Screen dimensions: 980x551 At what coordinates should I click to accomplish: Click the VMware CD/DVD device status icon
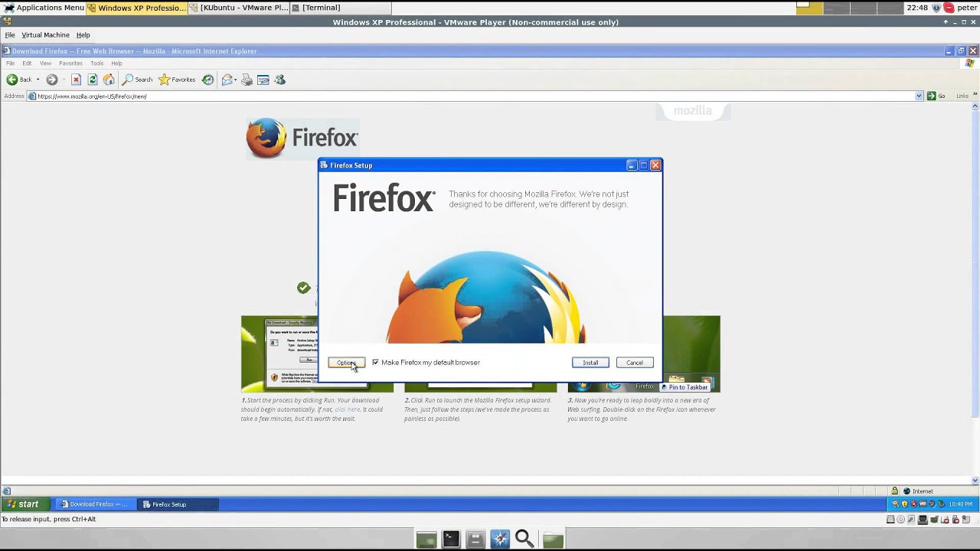point(901,520)
